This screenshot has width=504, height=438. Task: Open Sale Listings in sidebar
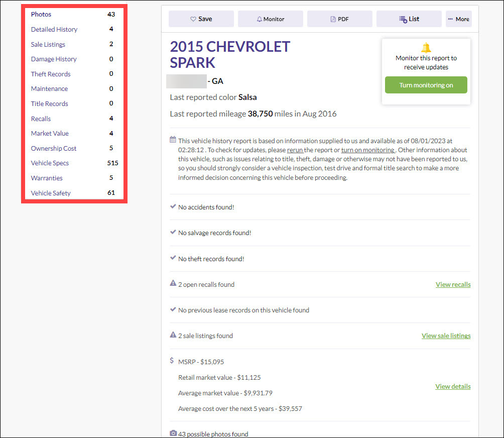point(48,44)
